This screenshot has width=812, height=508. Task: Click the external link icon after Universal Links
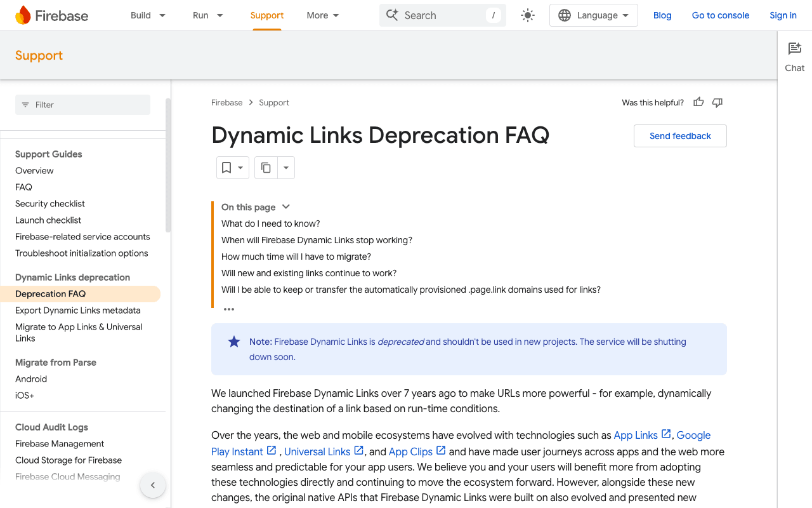(x=358, y=451)
